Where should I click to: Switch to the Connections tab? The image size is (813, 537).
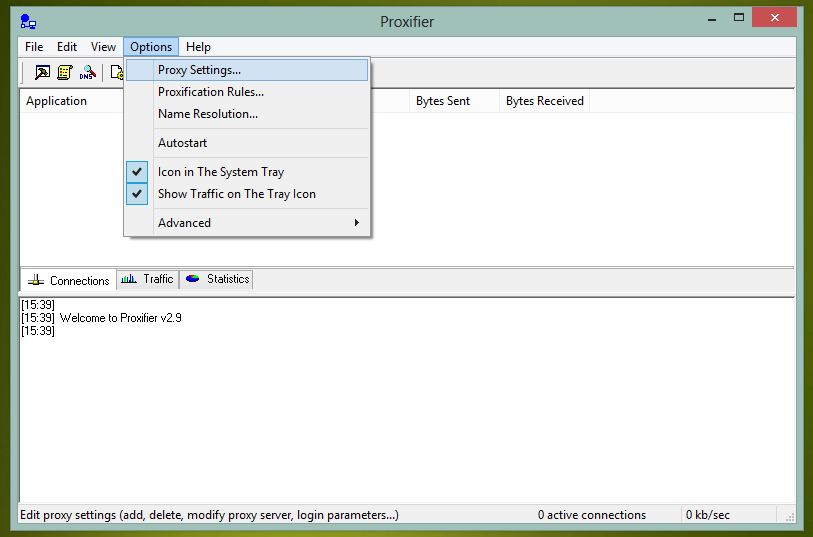click(68, 280)
